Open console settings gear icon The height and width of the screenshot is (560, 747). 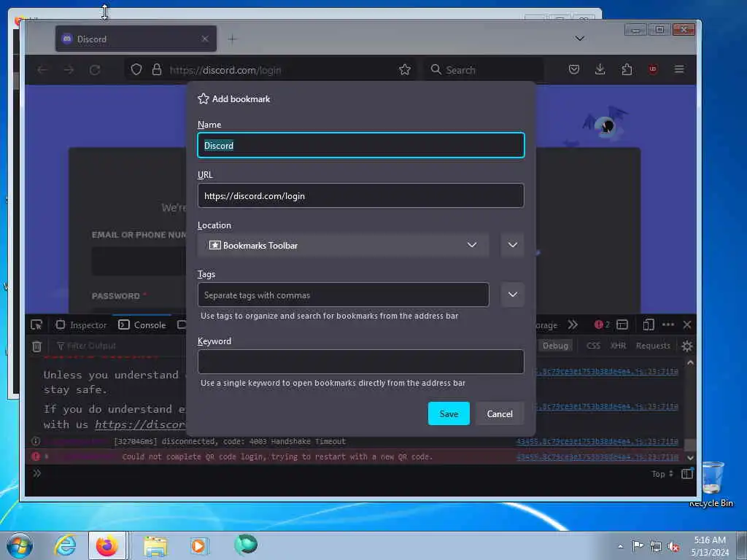pos(686,346)
